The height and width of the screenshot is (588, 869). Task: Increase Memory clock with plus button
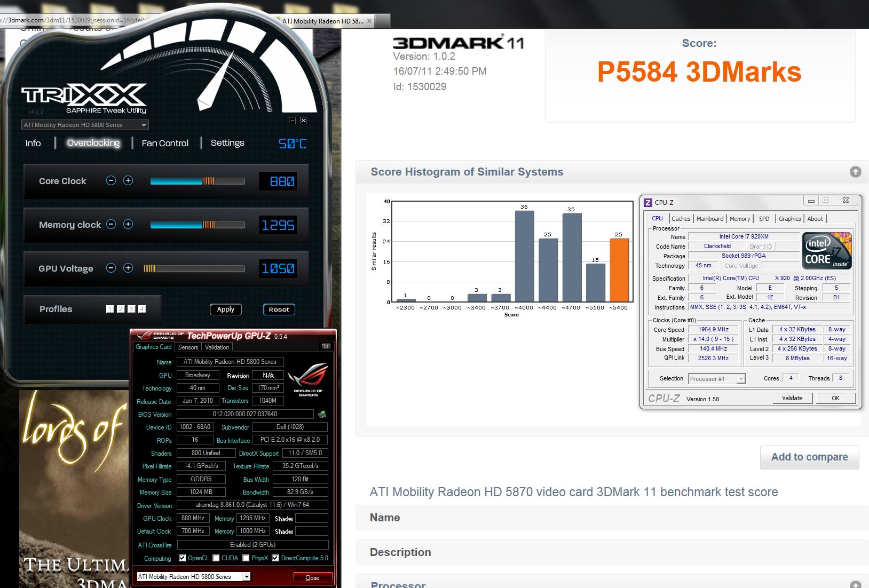[128, 224]
